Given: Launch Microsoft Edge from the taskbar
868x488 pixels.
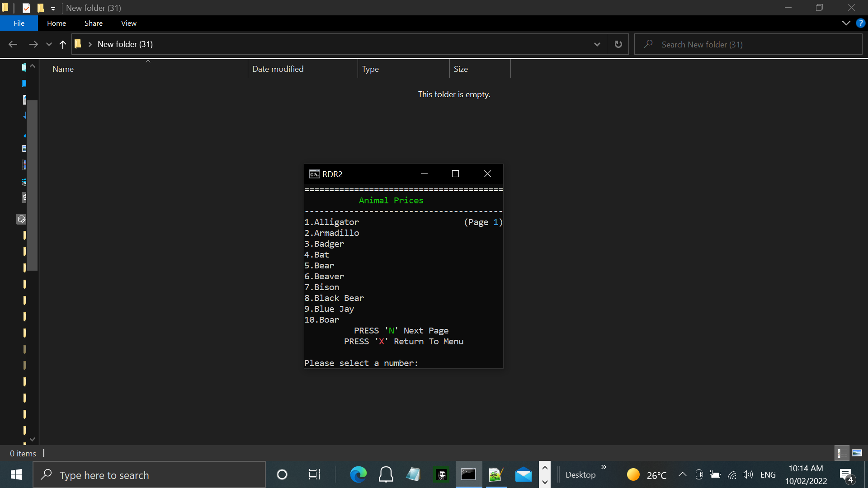Looking at the screenshot, I should (358, 474).
